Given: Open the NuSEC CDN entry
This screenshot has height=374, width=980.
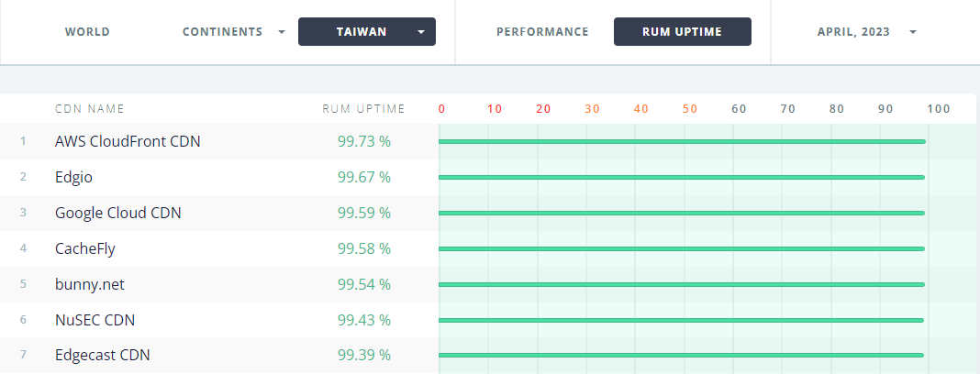Looking at the screenshot, I should (x=95, y=320).
